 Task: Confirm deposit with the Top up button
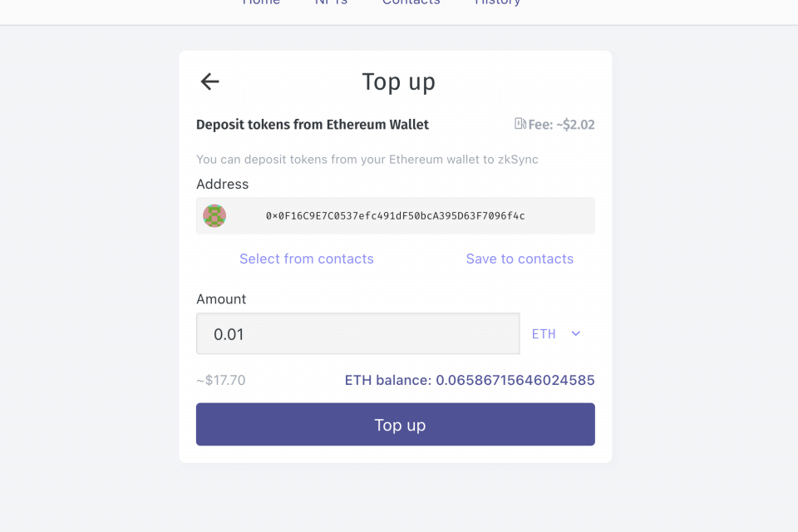tap(396, 425)
